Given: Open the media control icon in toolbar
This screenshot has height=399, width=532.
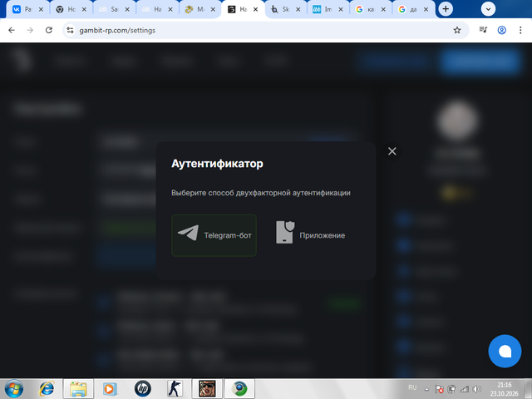Looking at the screenshot, I should pos(483,30).
